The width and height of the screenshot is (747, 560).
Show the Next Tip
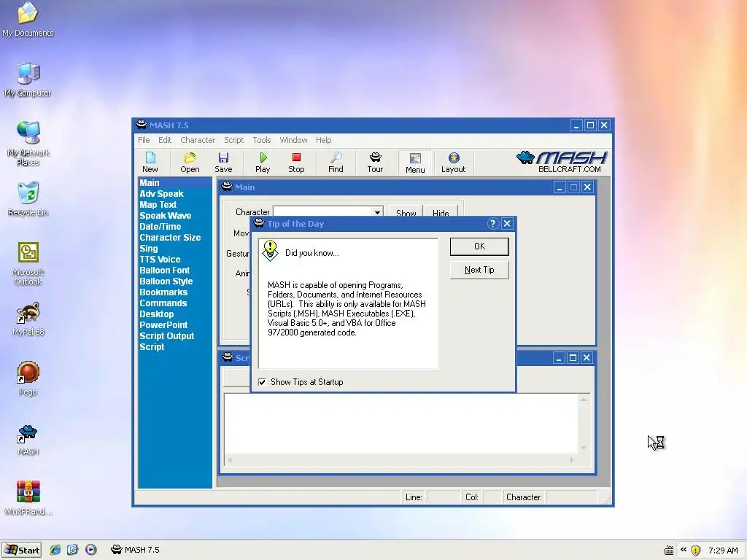click(x=479, y=270)
